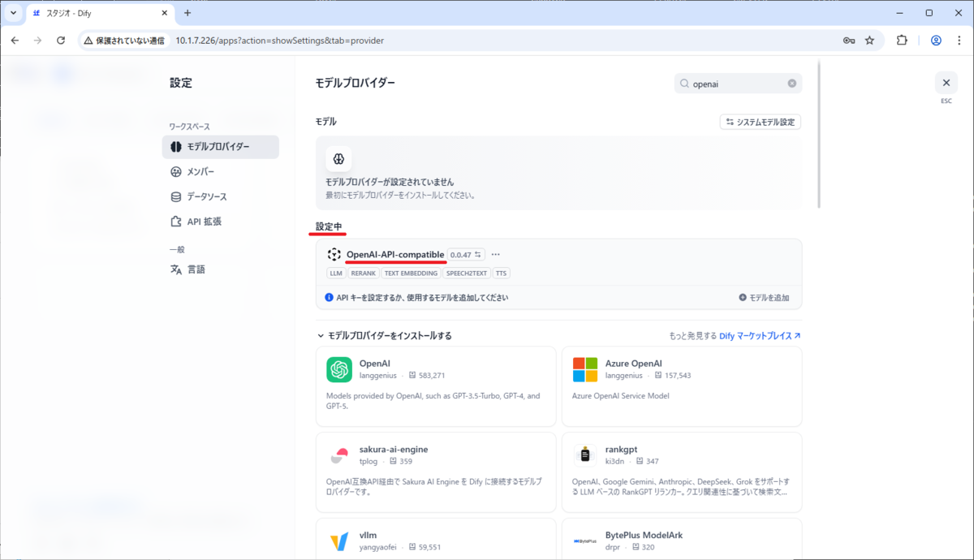Click the TTS tag
The image size is (974, 560).
click(x=501, y=274)
